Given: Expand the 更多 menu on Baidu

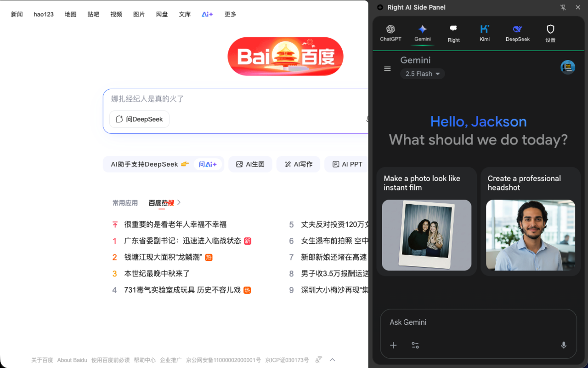Looking at the screenshot, I should 231,14.
